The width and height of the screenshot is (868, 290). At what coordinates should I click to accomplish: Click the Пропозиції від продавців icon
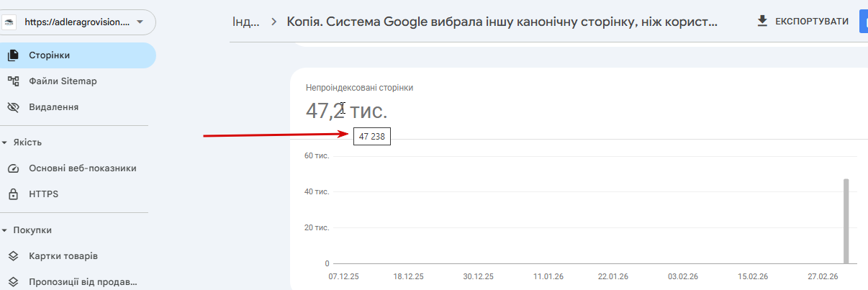tap(13, 282)
